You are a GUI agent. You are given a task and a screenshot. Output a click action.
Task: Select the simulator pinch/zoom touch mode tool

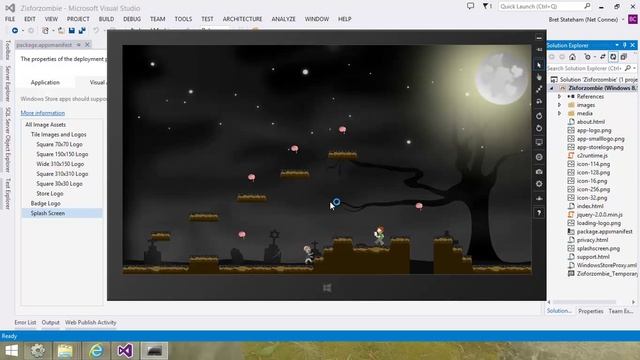point(539,89)
